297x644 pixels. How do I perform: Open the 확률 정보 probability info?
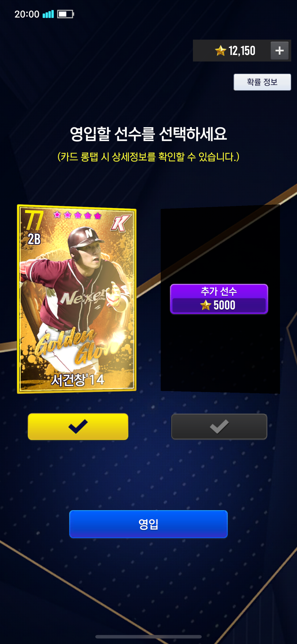tap(262, 82)
